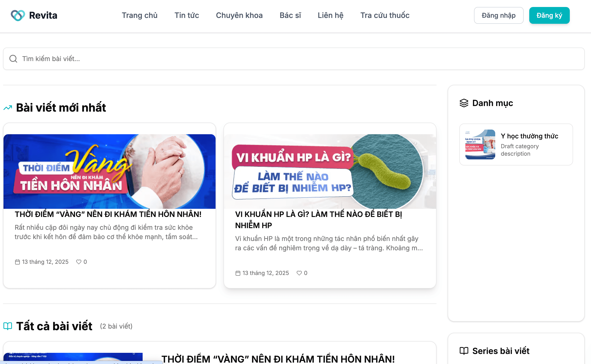Image resolution: width=591 pixels, height=364 pixels.
Task: Click the excerpt starting Rất nhiều cặp đôi
Action: coord(106,232)
